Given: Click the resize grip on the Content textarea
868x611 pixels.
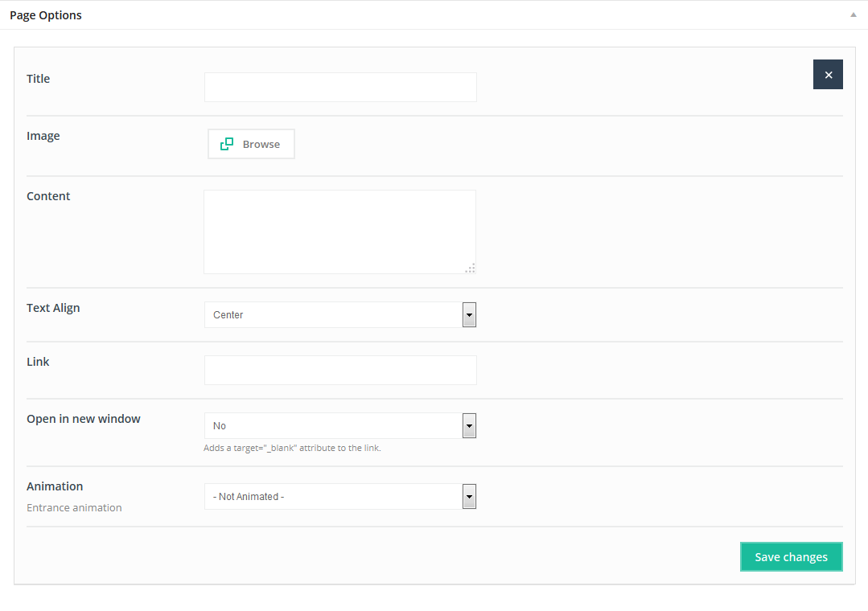Looking at the screenshot, I should click(x=470, y=269).
